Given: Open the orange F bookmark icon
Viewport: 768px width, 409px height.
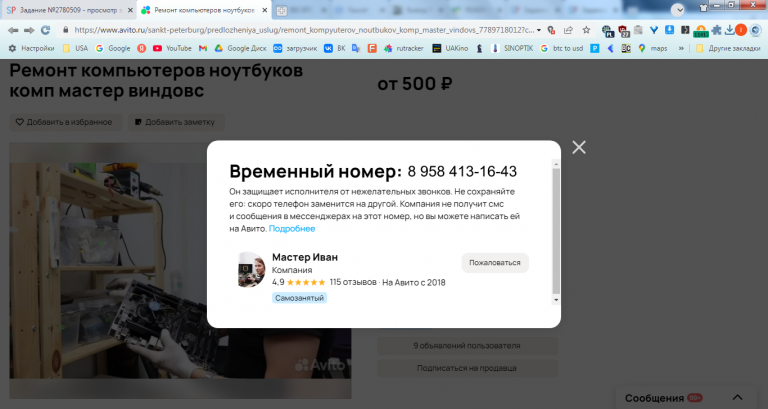Looking at the screenshot, I should (372, 48).
